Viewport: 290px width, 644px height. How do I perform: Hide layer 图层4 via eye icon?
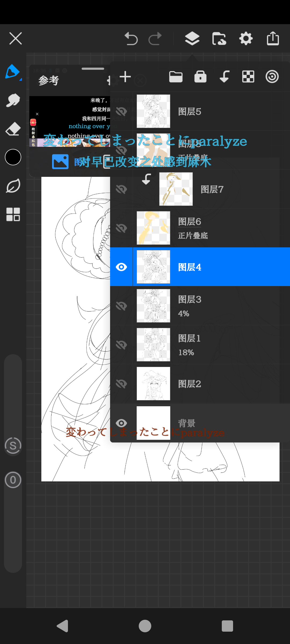point(121,267)
